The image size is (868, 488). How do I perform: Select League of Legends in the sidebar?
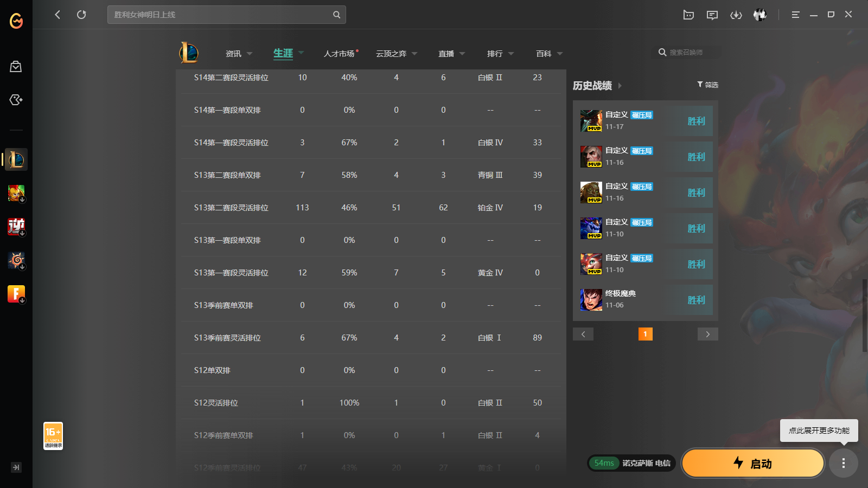(16, 159)
